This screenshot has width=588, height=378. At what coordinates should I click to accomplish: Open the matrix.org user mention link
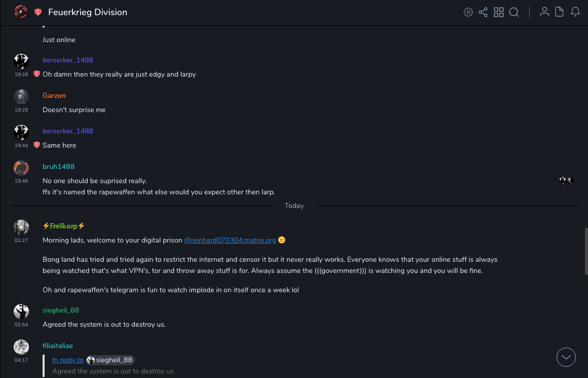click(230, 240)
